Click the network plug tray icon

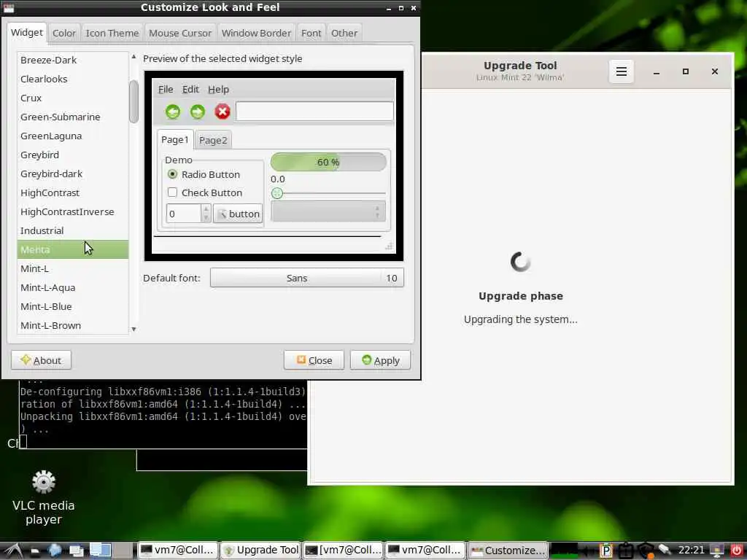665,551
